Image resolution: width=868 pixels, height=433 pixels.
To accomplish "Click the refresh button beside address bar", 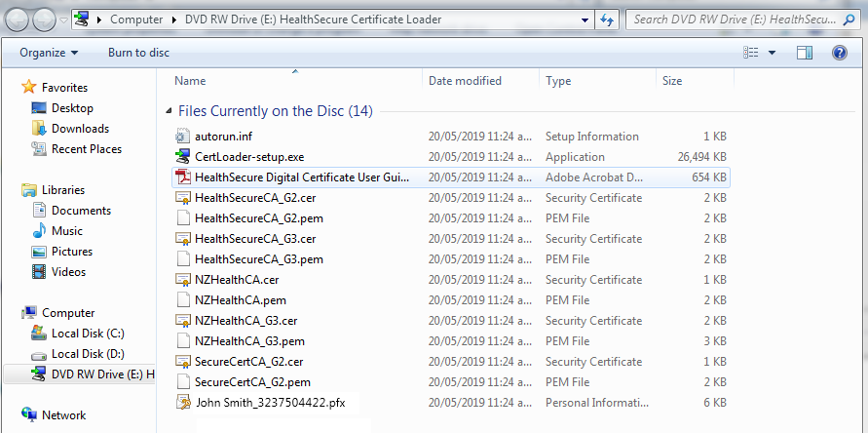I will [607, 19].
